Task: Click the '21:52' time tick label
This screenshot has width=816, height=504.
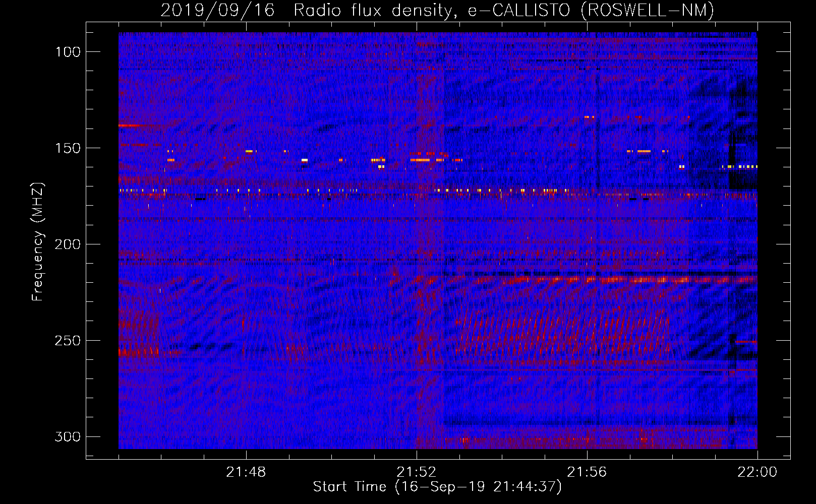Action: tap(417, 472)
